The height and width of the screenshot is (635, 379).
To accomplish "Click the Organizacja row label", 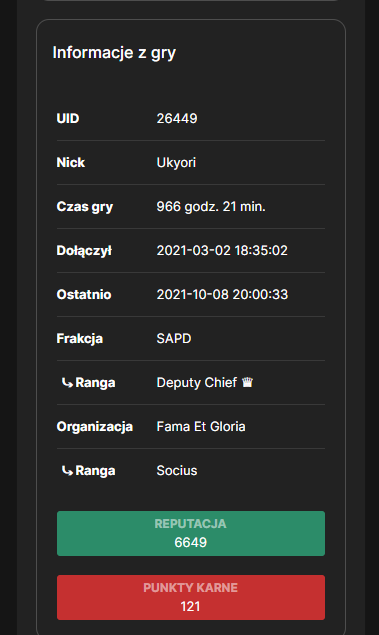I will click(95, 426).
